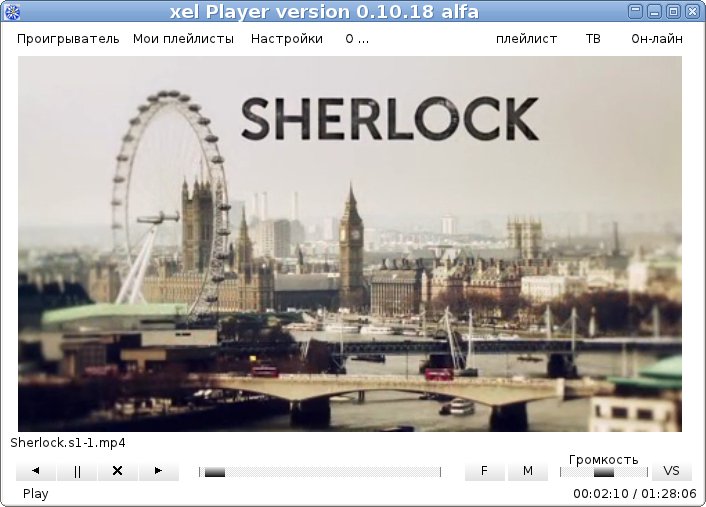
Task: Toggle mute with the M button
Action: 527,471
